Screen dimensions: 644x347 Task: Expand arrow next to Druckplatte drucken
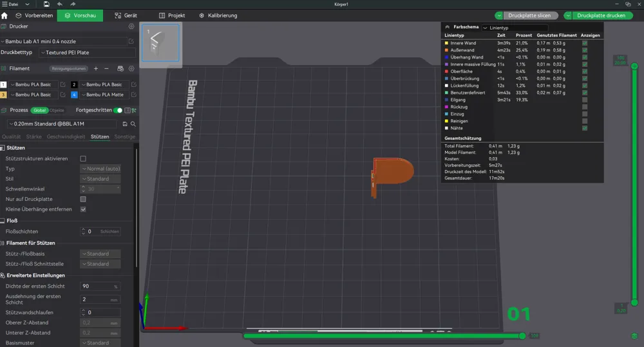pyautogui.click(x=567, y=15)
